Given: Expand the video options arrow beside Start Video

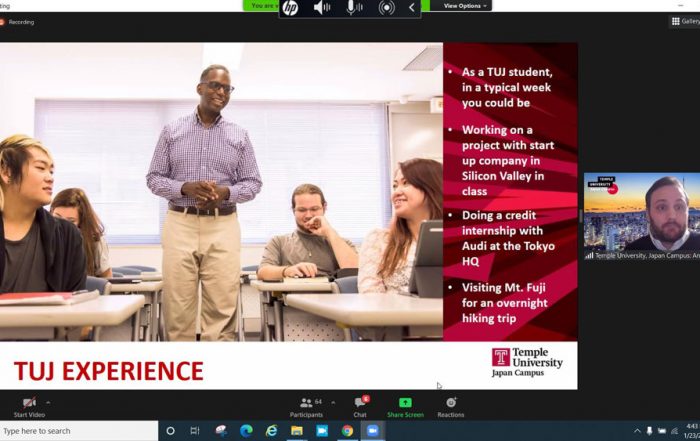Looking at the screenshot, I should (48, 402).
